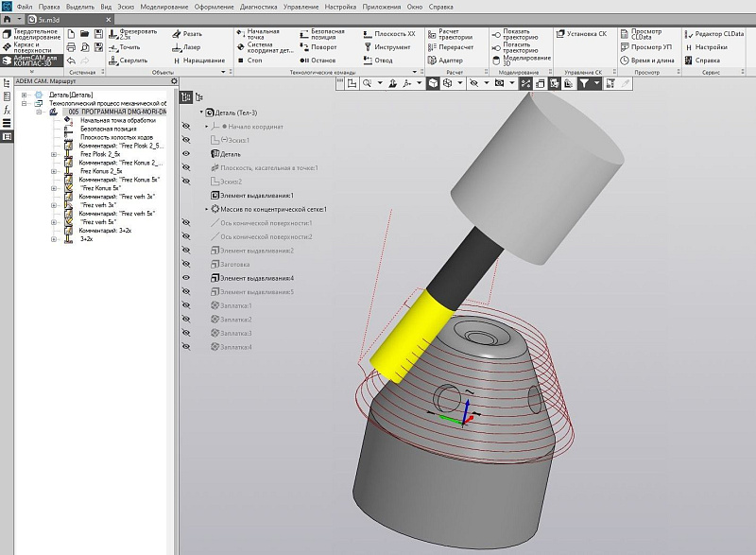Viewport: 756px width, 555px height.
Task: Select 005 ПРОГРАММНАЯ DMG-MORI route item
Action: (x=116, y=112)
